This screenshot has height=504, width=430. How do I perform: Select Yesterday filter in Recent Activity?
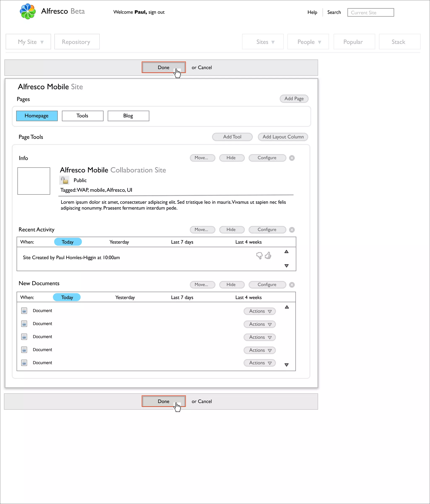click(119, 242)
